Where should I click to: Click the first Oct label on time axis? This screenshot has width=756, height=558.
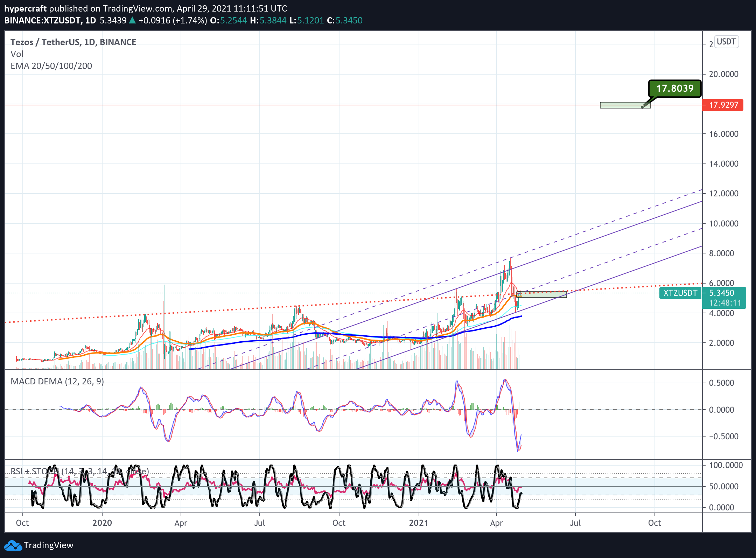22,523
